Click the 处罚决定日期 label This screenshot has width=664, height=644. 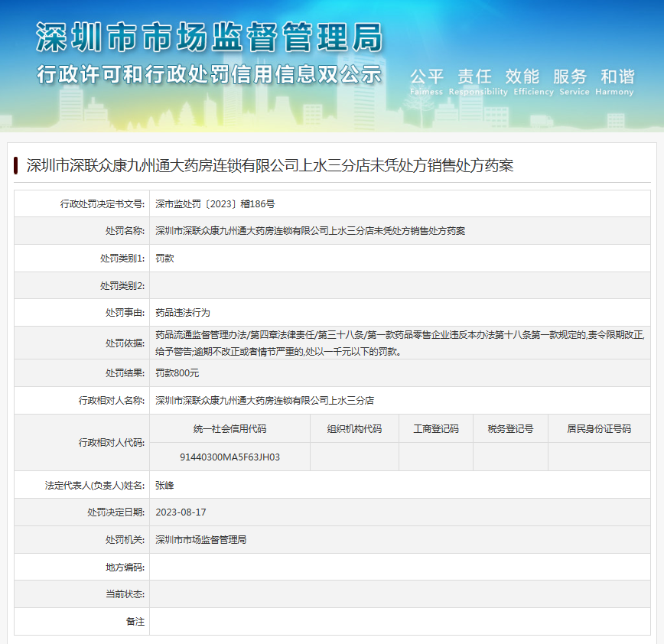116,512
